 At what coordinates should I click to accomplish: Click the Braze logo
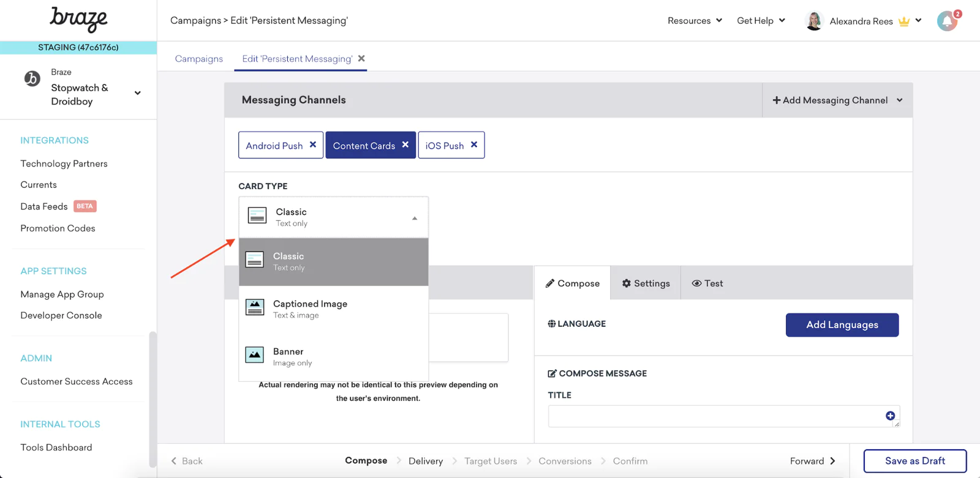point(78,20)
